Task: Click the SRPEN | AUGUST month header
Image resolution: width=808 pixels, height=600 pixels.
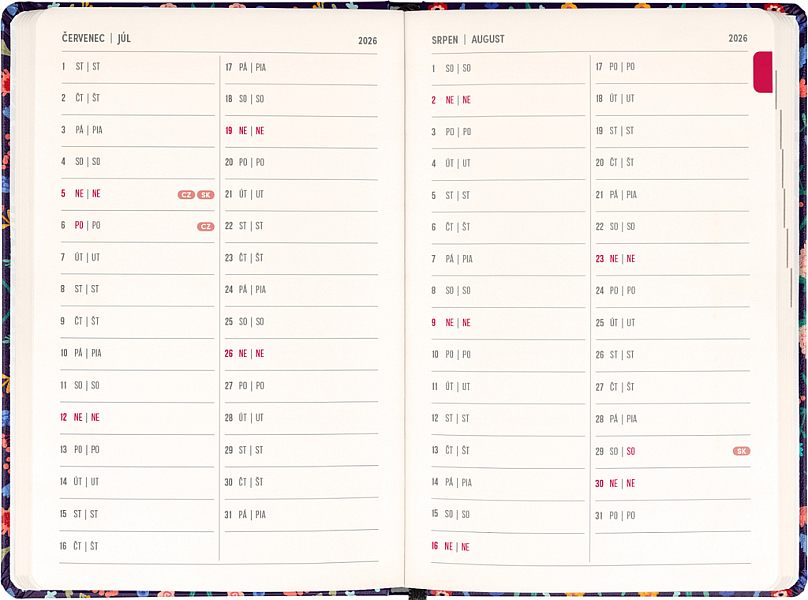Action: (x=468, y=39)
